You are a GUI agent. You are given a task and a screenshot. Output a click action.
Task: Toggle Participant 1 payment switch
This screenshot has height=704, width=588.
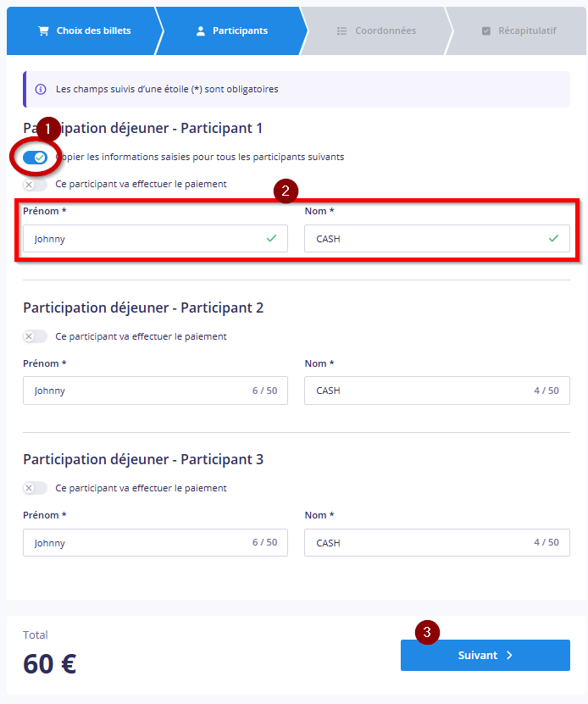(x=35, y=184)
